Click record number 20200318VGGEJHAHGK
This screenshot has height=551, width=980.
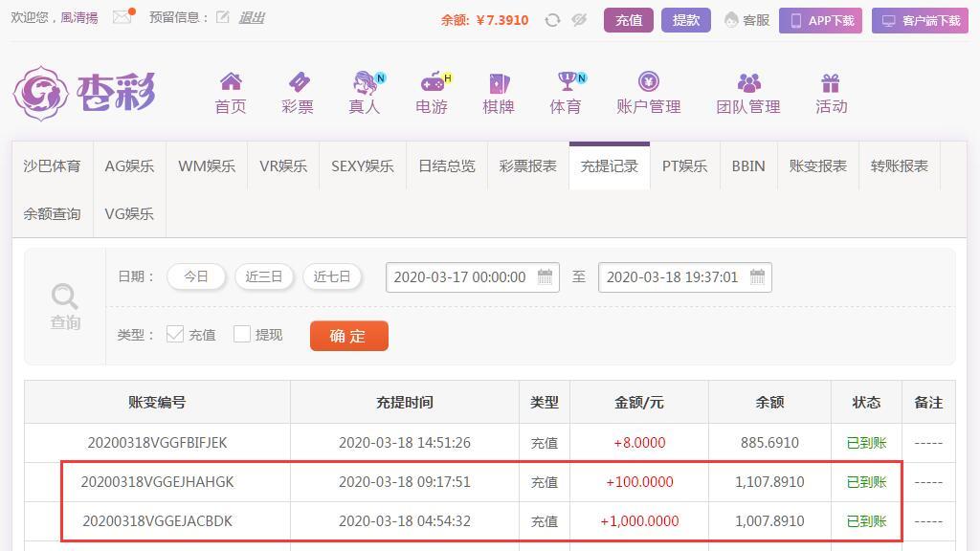point(158,482)
